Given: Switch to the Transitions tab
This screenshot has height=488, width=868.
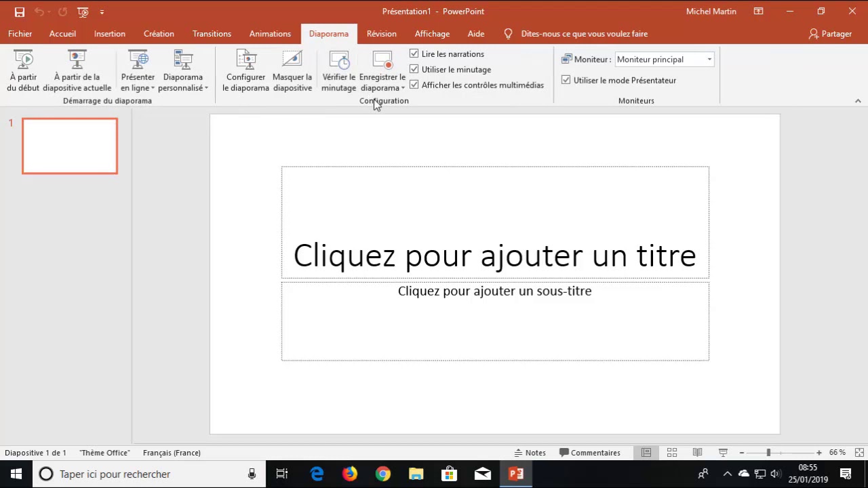Looking at the screenshot, I should tap(212, 34).
